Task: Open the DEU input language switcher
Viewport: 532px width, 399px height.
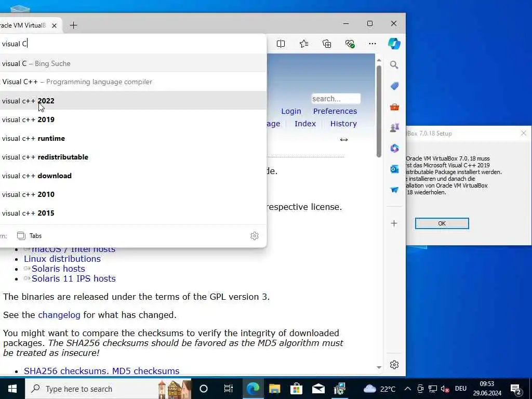Action: click(x=461, y=389)
